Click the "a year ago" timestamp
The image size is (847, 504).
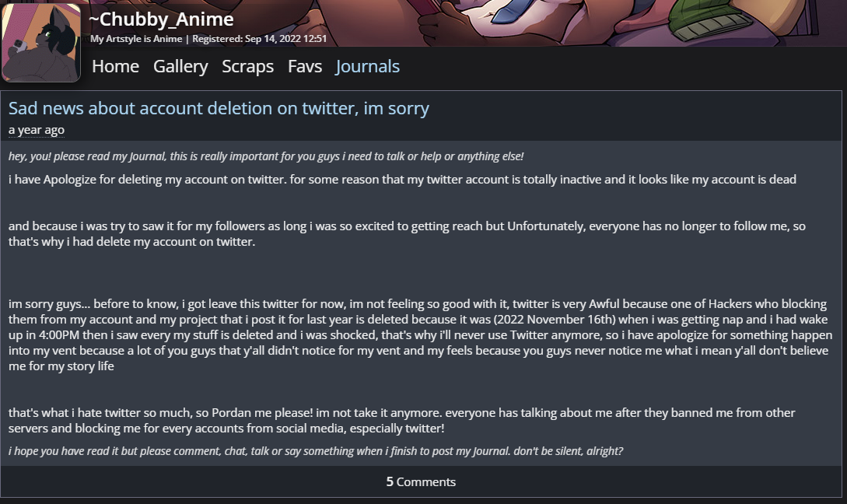point(37,130)
